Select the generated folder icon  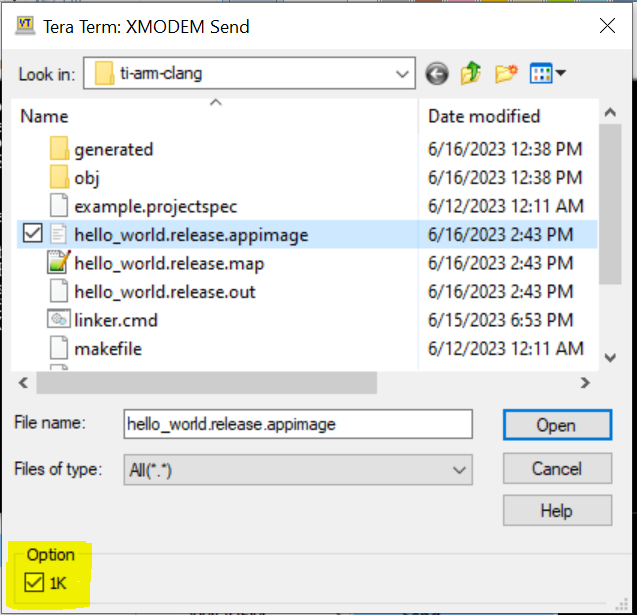point(60,149)
